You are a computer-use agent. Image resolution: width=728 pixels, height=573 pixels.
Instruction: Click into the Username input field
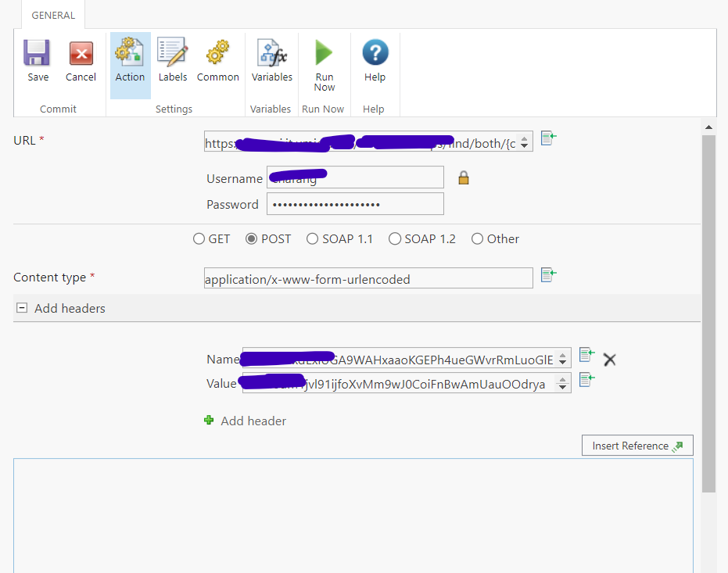click(x=355, y=177)
